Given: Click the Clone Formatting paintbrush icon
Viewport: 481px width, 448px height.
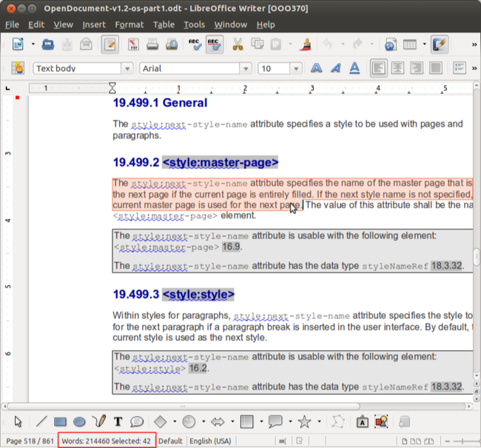Looking at the screenshot, I should [306, 44].
